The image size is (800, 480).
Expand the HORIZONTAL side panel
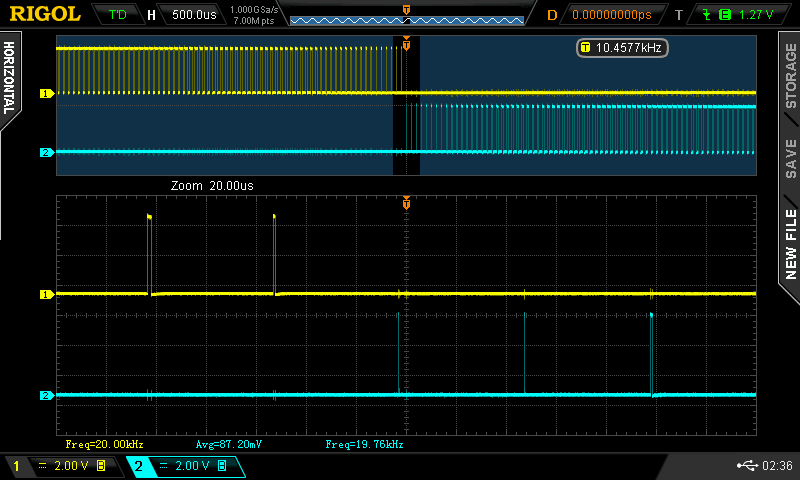coord(11,78)
